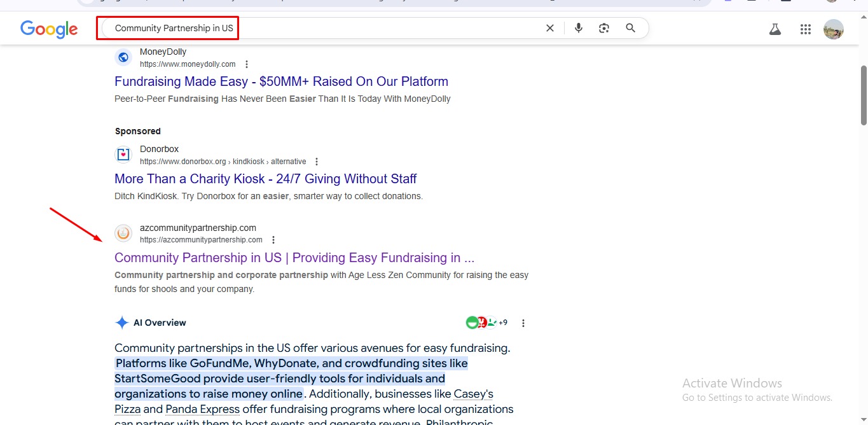The height and width of the screenshot is (425, 868).
Task: Click the Google logo
Action: click(x=49, y=29)
